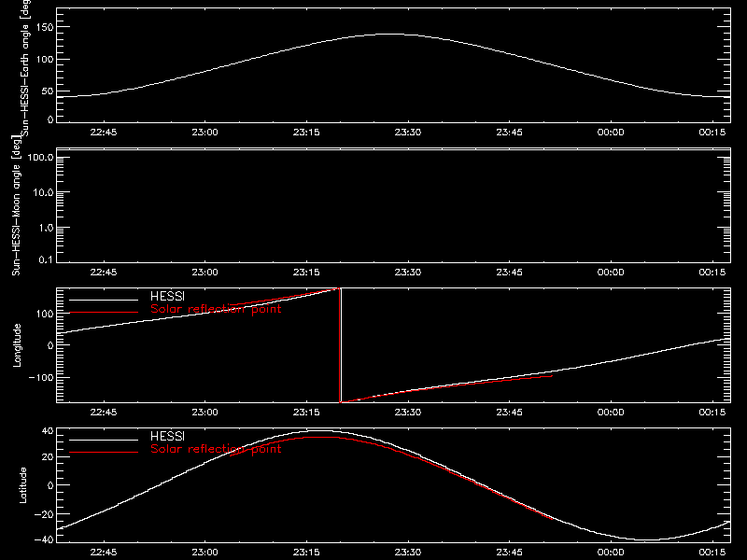The height and width of the screenshot is (560, 747).
Task: Click white HESSI legend line in Latitude plot
Action: pos(104,440)
